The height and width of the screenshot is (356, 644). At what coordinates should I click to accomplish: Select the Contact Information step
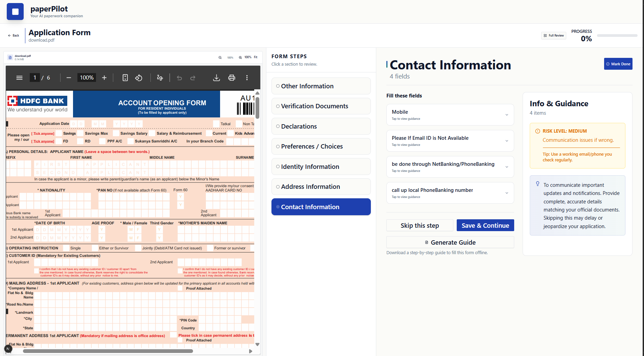[x=321, y=207]
